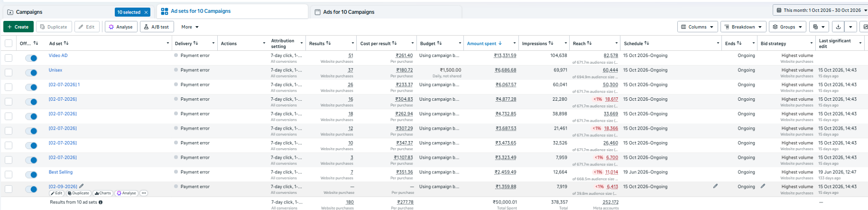This screenshot has width=868, height=210.
Task: Edit end date pencil in [02-09-2026] row
Action: [763, 186]
